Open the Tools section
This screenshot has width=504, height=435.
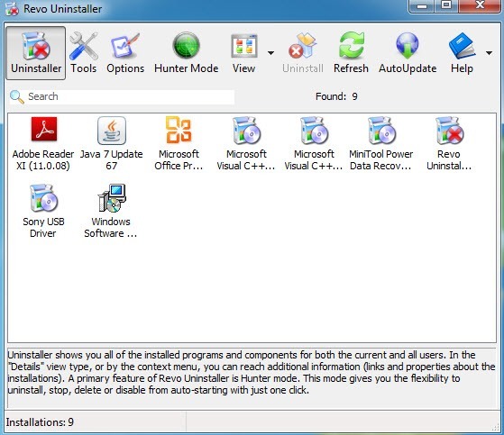click(84, 53)
